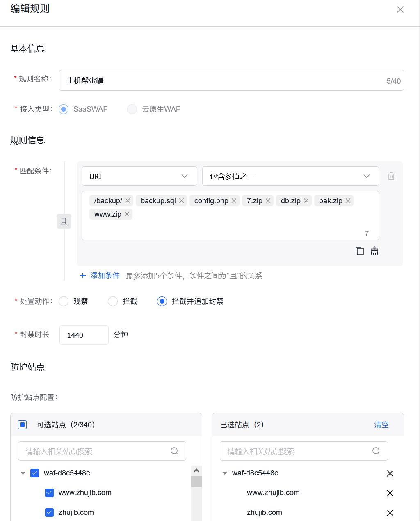Select the 观察 action option
This screenshot has width=420, height=521.
[x=64, y=301]
